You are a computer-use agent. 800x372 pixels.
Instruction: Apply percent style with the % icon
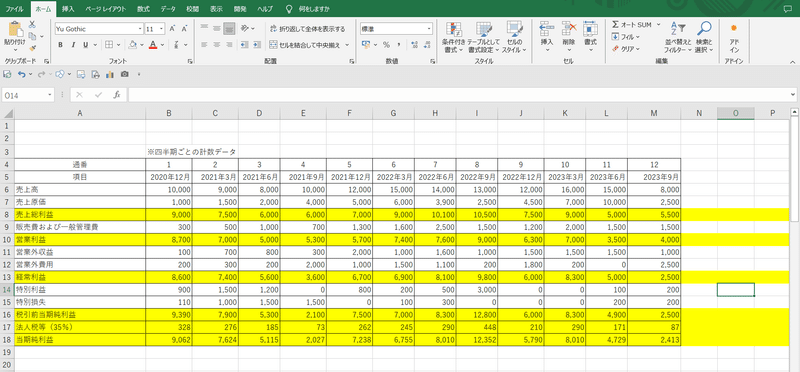(386, 45)
